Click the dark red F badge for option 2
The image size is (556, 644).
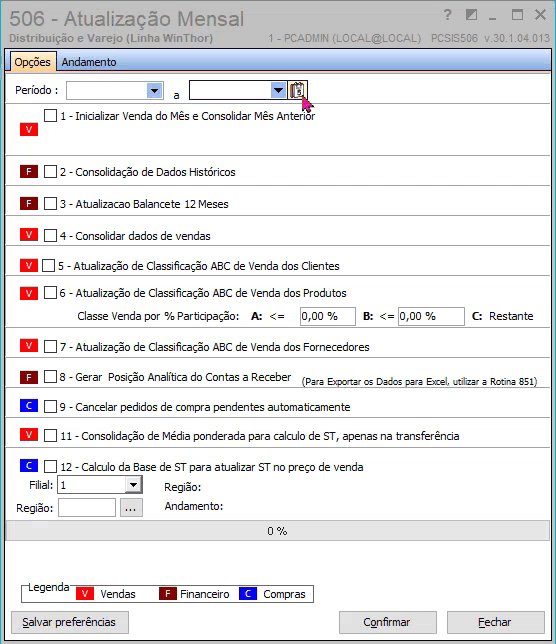[x=29, y=171]
